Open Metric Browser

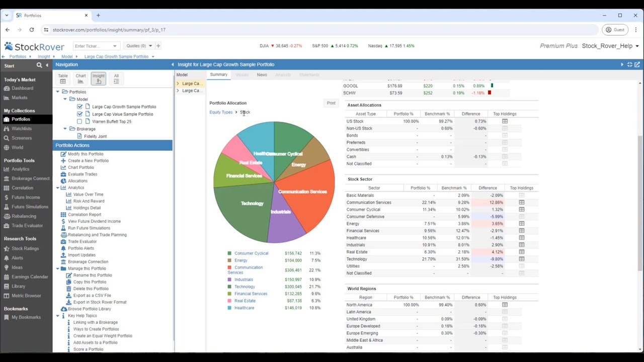(26, 296)
